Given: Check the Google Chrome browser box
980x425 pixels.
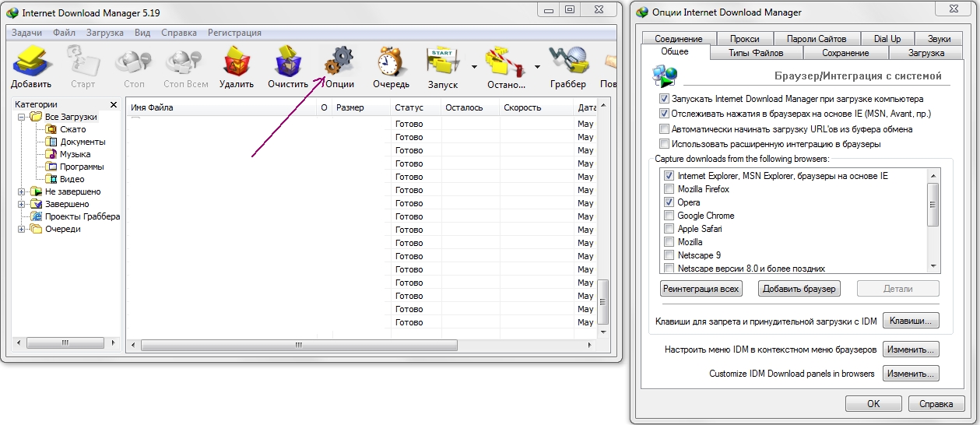Looking at the screenshot, I should click(x=669, y=216).
